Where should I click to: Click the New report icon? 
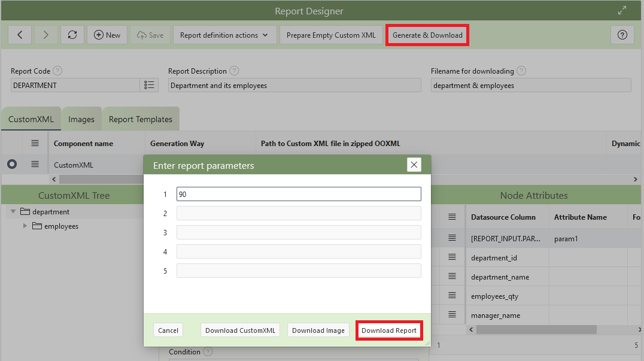pos(107,35)
